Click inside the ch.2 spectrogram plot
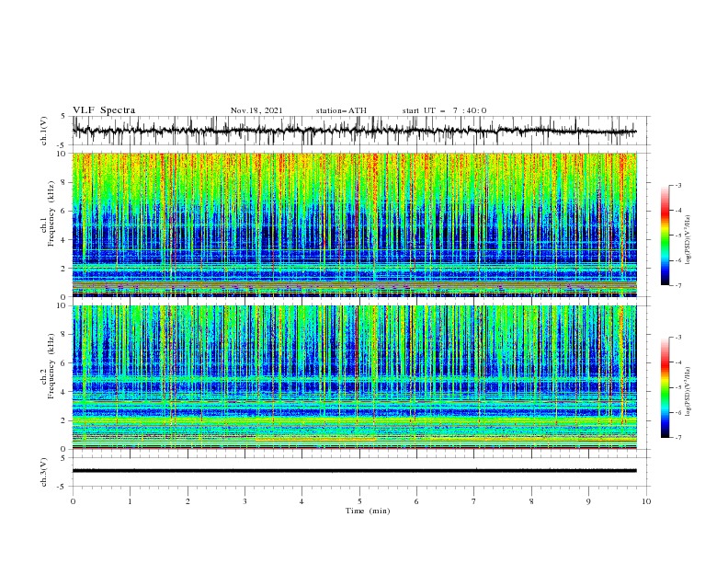Image resolution: width=728 pixels, height=563 pixels. [354, 377]
